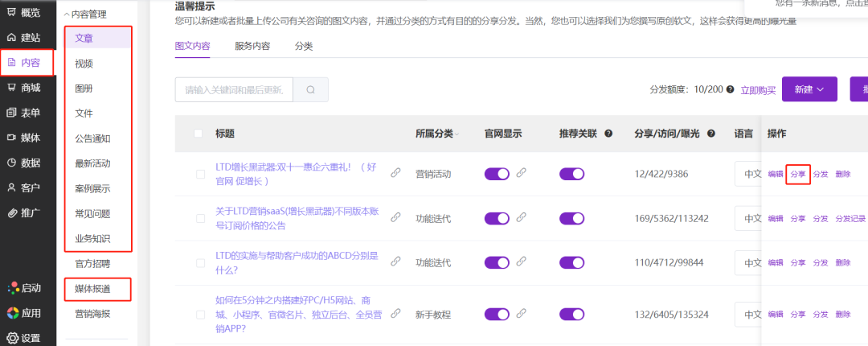Select the 内容 content section in sidebar
Viewport: 868px width, 346px height.
[x=27, y=63]
